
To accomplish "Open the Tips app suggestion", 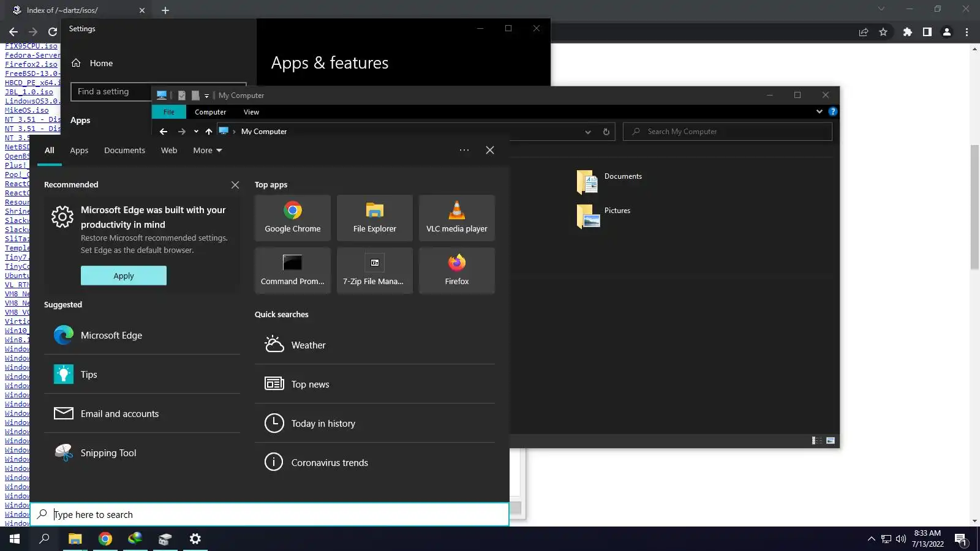I will coord(142,375).
